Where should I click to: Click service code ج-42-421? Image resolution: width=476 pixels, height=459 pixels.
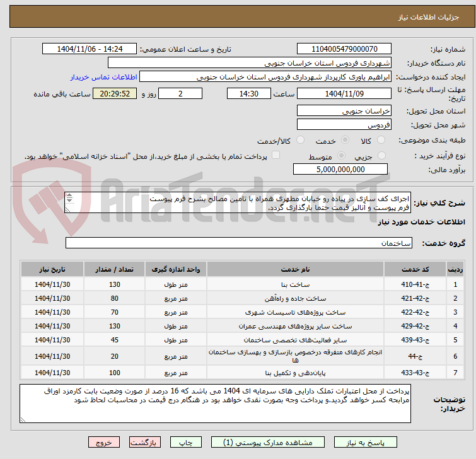pyautogui.click(x=415, y=298)
